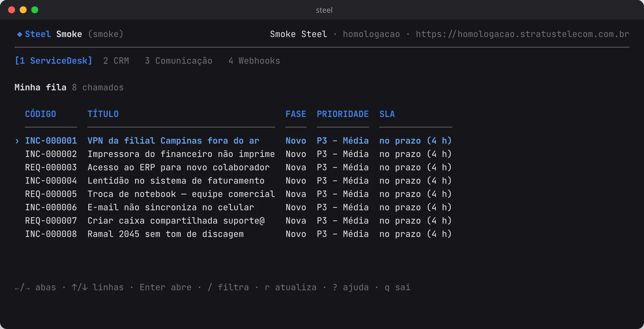Select ticket code REQ-000005
The height and width of the screenshot is (329, 644).
(x=51, y=194)
